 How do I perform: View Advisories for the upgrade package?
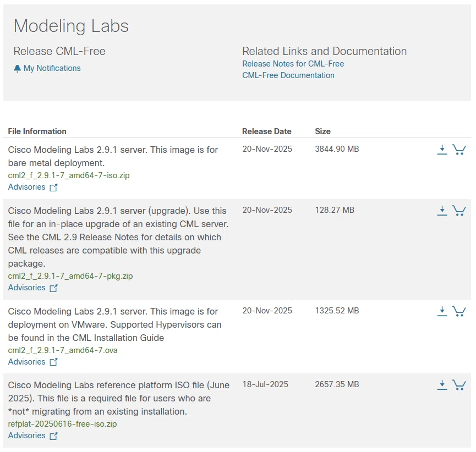coord(27,288)
